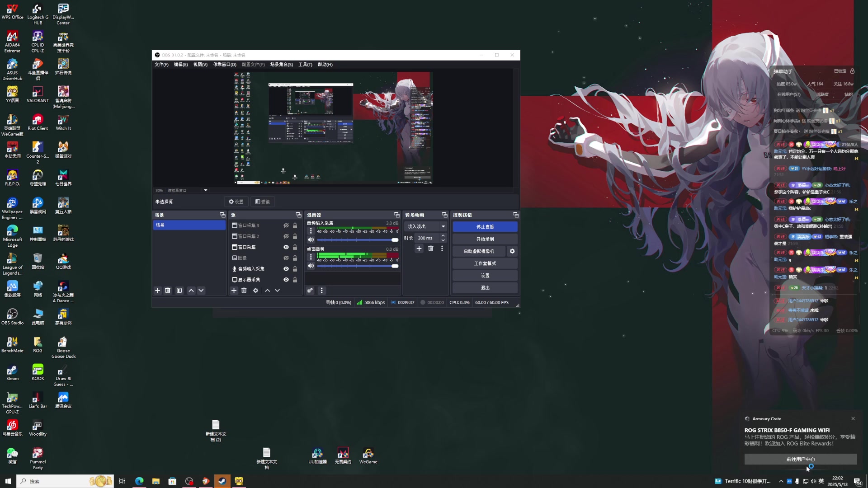Open source properties gear in sources panel

coord(256,291)
